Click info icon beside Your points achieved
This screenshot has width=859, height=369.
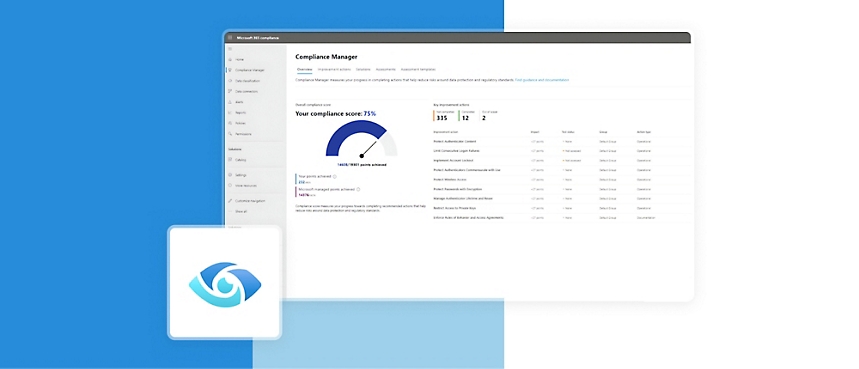(335, 177)
